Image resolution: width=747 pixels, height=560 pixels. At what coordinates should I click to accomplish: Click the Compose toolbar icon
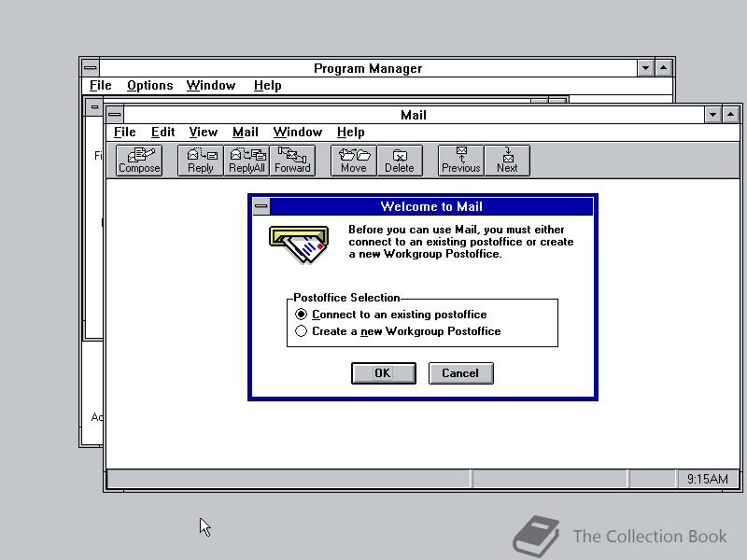point(139,161)
